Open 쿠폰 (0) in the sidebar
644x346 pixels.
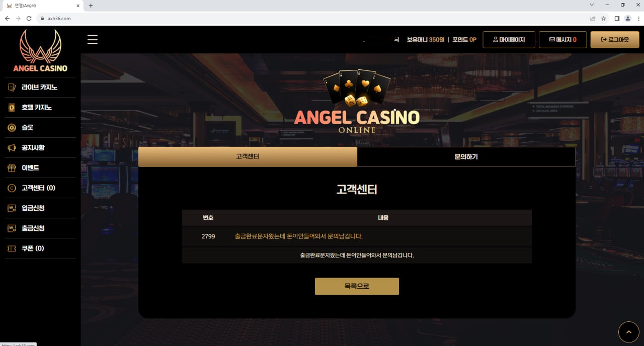point(40,248)
